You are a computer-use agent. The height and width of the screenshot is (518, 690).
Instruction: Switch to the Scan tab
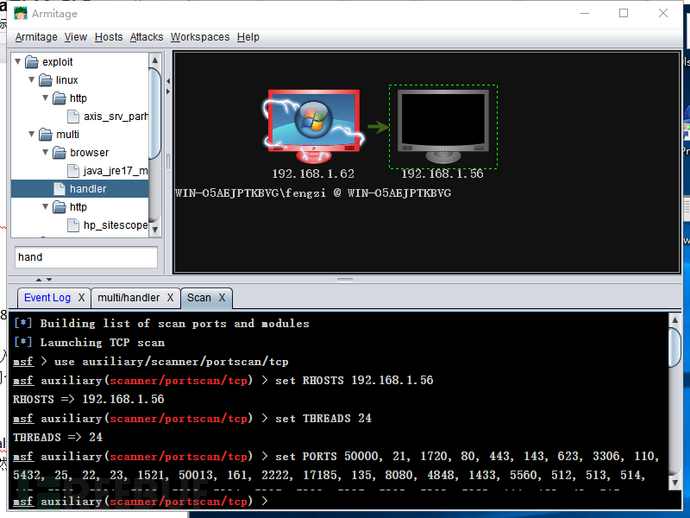point(199,298)
